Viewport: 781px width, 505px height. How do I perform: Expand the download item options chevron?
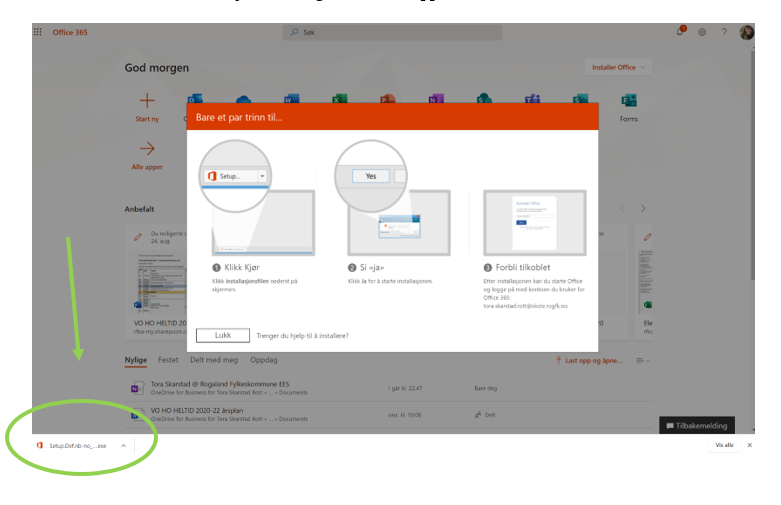pyautogui.click(x=124, y=446)
